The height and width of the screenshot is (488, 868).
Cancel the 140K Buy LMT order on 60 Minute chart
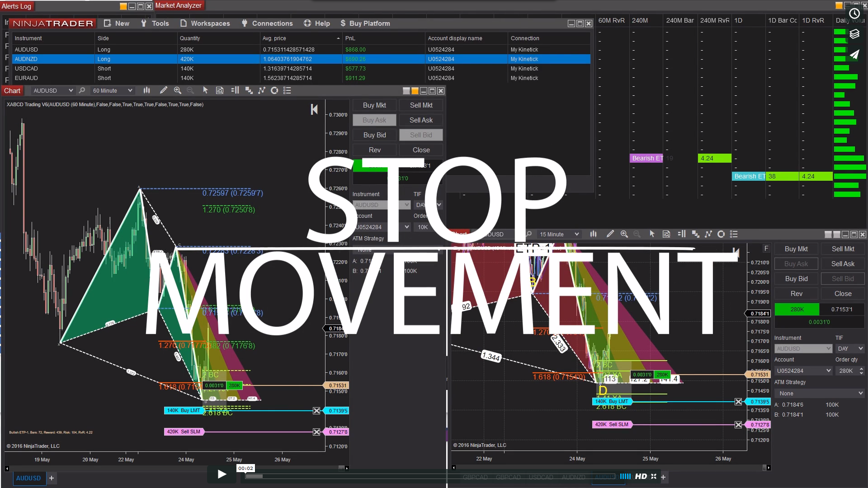coord(316,410)
